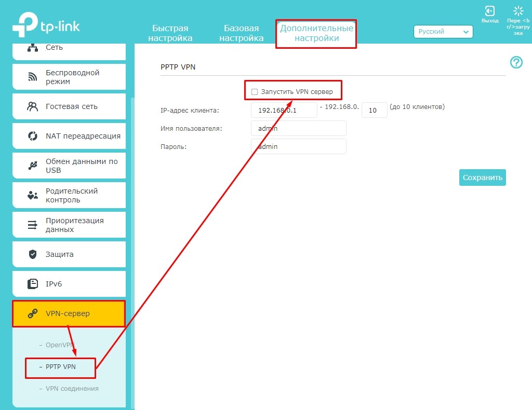Click the Пароль input field
This screenshot has width=532, height=410.
tap(299, 146)
